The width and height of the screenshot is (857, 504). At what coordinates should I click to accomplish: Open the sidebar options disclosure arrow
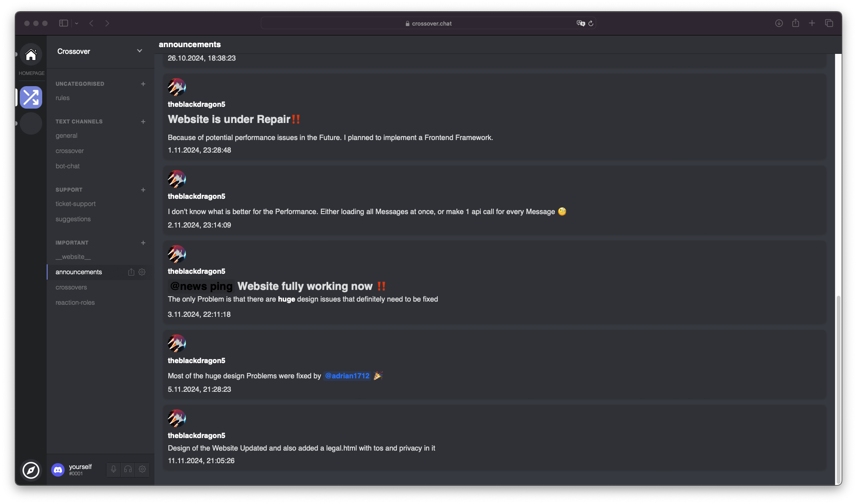click(x=77, y=23)
